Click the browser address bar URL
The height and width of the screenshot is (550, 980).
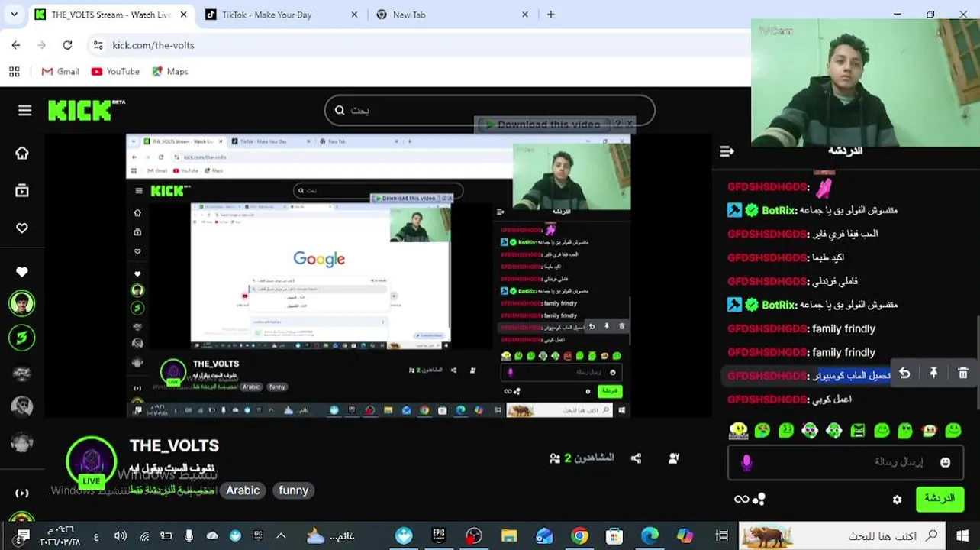(153, 45)
